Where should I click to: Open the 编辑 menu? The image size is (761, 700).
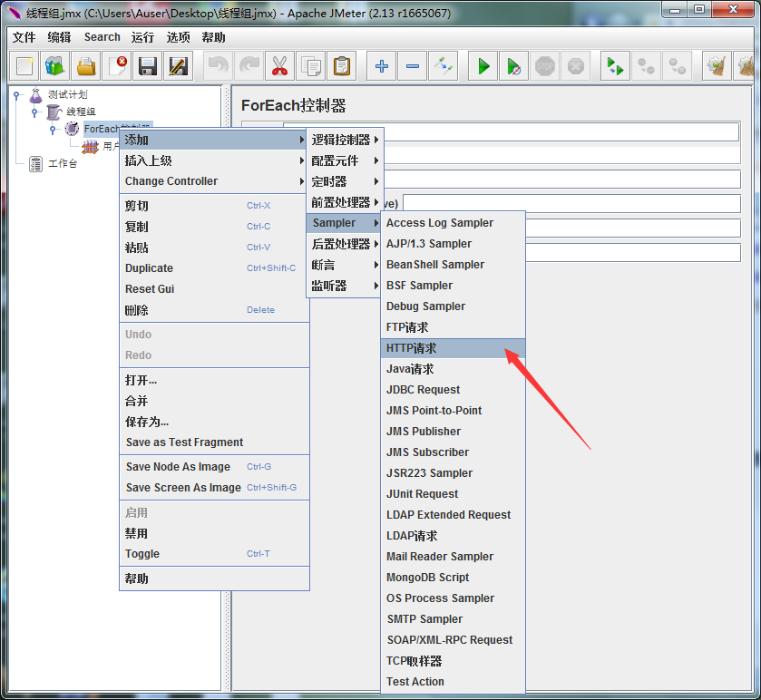[x=59, y=37]
